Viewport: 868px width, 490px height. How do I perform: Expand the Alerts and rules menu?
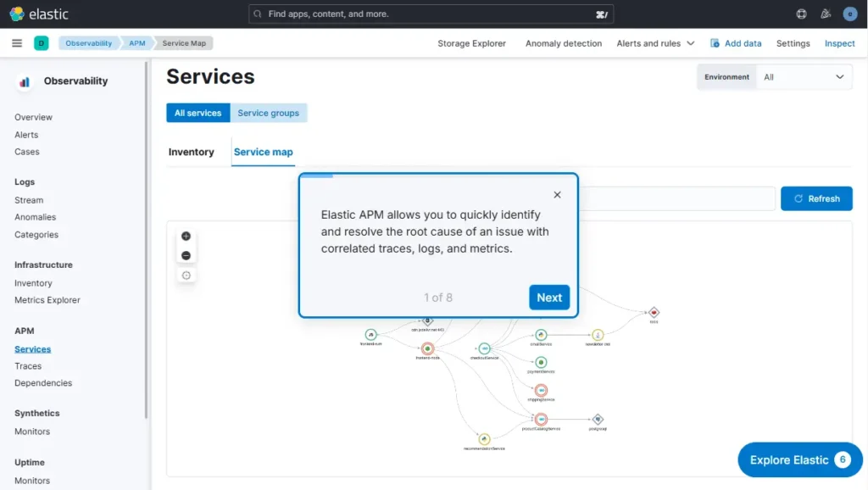pyautogui.click(x=655, y=43)
